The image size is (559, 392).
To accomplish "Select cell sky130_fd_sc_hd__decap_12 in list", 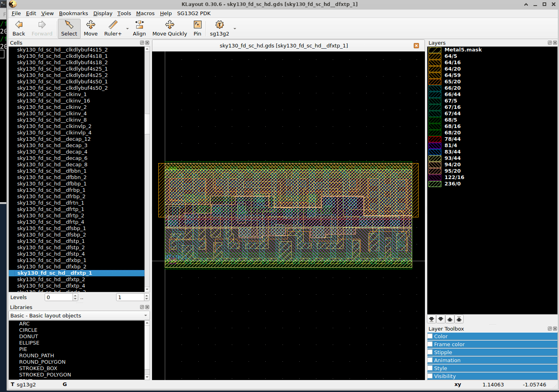I will (54, 139).
